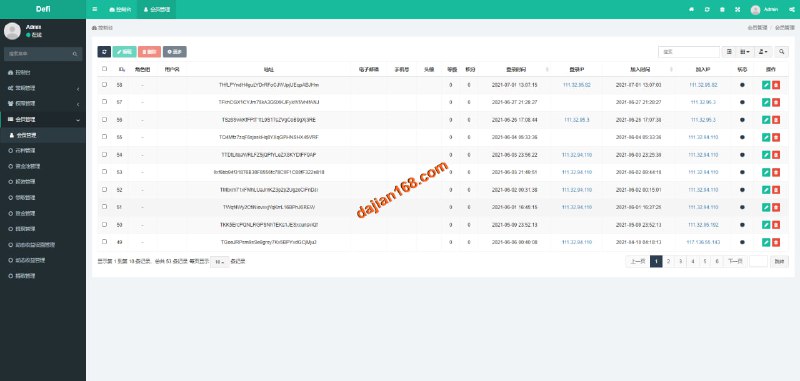The width and height of the screenshot is (800, 381).
Task: Delete row 49 with red trash icon
Action: click(776, 242)
